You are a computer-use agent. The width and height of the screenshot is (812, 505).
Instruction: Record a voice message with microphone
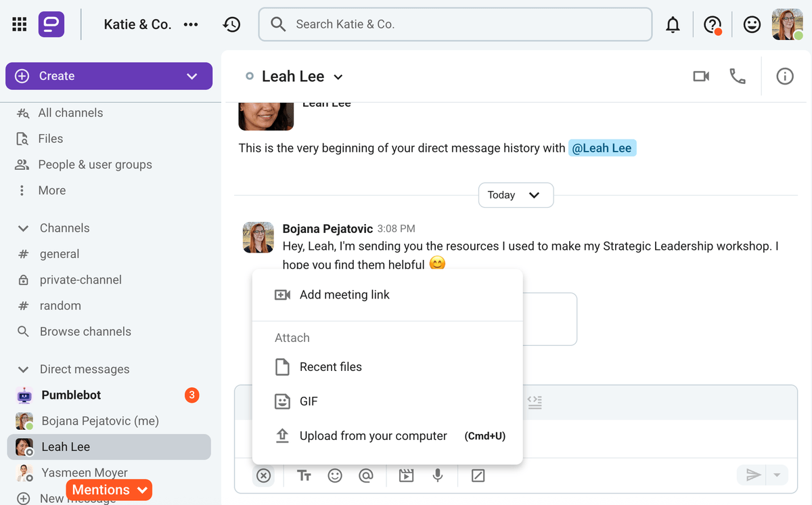(x=438, y=476)
